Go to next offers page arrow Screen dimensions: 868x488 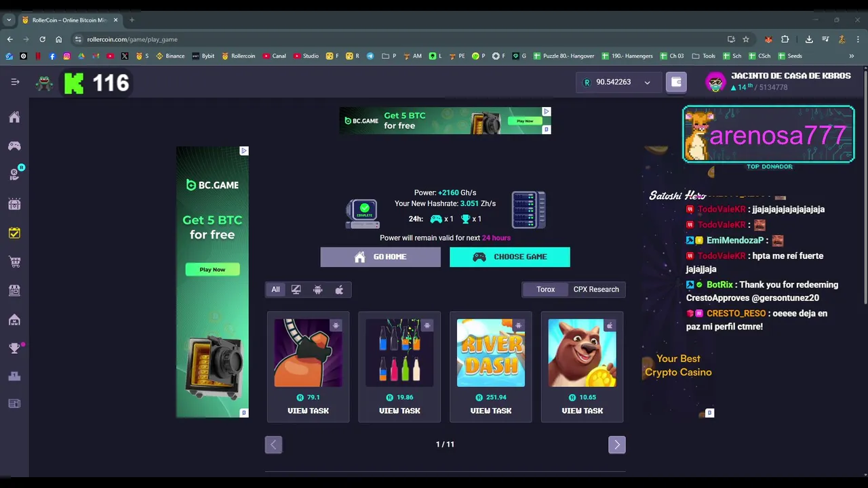point(617,445)
